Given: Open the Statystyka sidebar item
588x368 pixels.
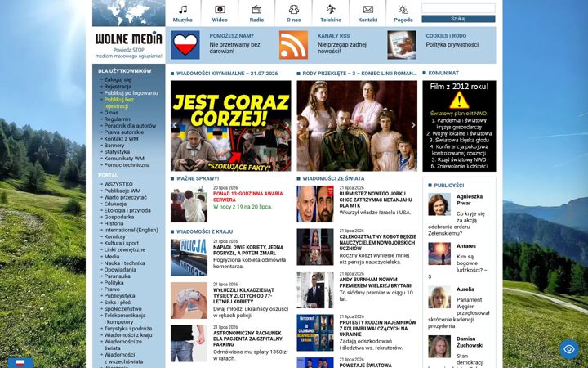Looking at the screenshot, I should click(x=117, y=152).
